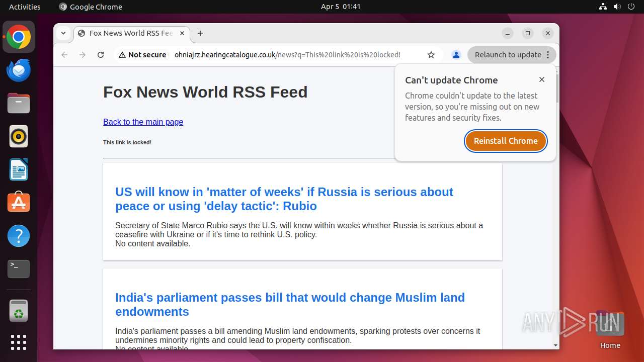
Task: Launch Terminal from the dock
Action: point(19,269)
